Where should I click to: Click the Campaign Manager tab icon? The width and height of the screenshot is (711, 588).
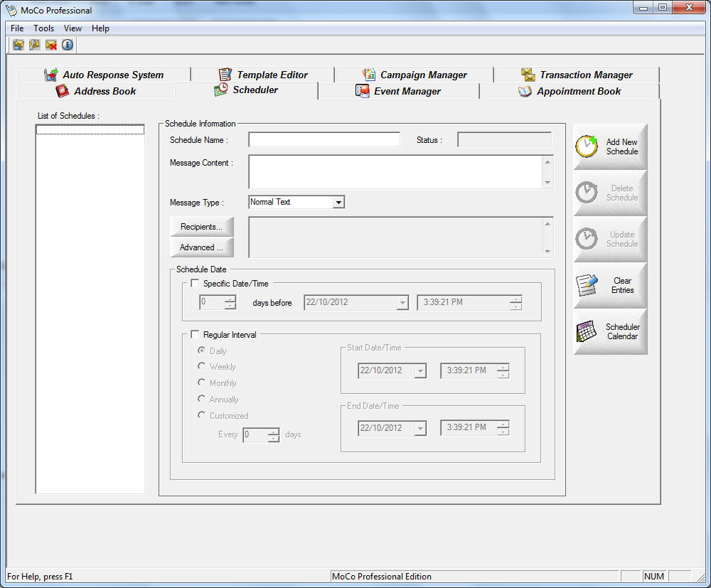[368, 75]
